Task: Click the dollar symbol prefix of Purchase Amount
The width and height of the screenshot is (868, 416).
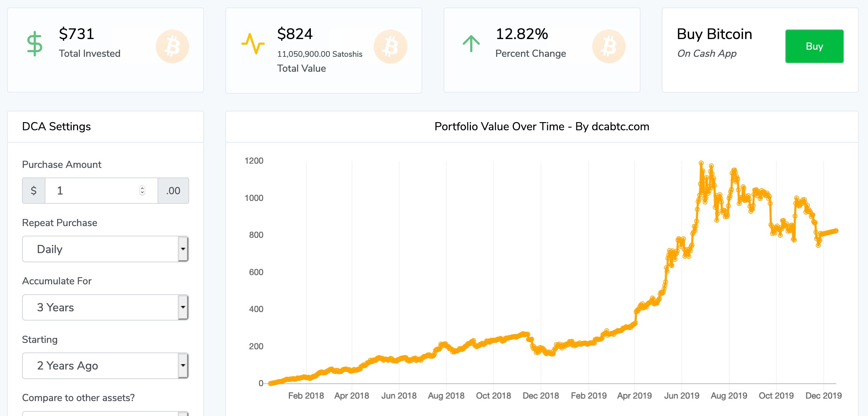Action: (x=34, y=191)
